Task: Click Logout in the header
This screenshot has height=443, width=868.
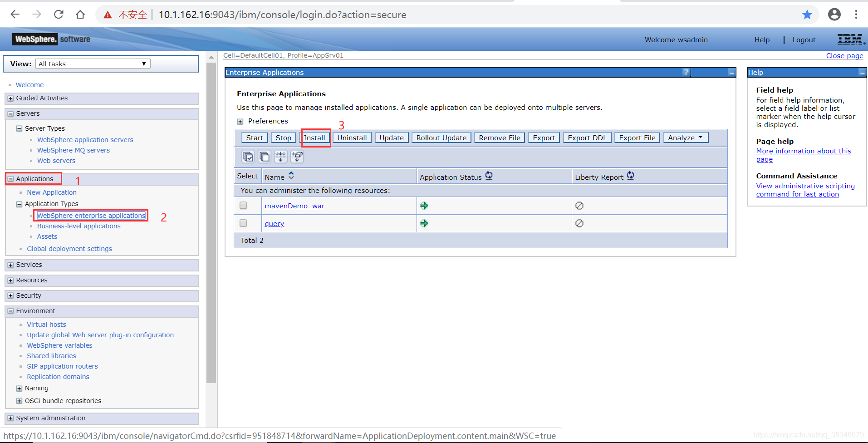Action: click(804, 40)
